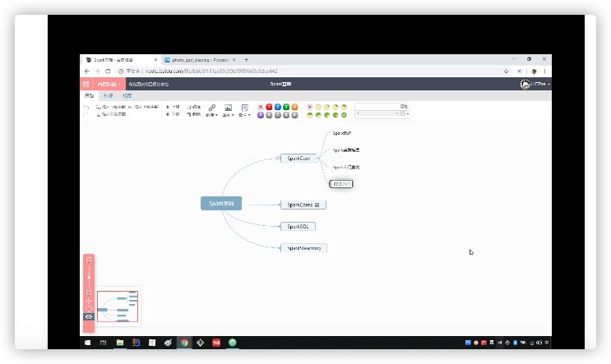Open Chrome's three-dot menu

(544, 71)
